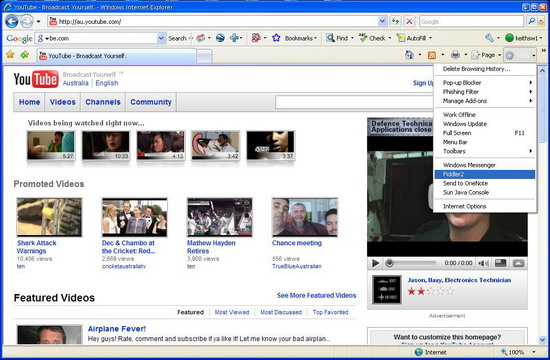Mute the video player volume icon
The image size is (550, 360).
click(x=484, y=263)
